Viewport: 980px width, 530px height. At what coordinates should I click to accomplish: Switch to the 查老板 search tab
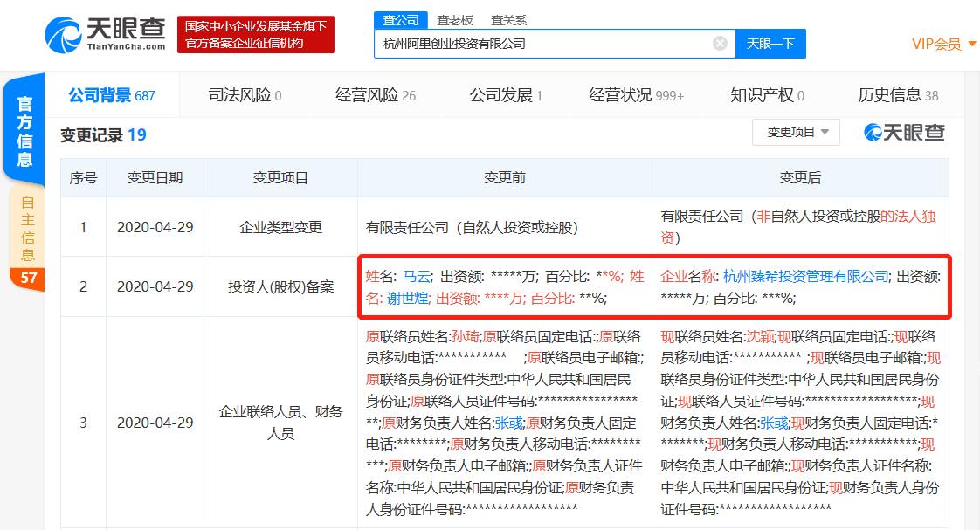click(455, 20)
